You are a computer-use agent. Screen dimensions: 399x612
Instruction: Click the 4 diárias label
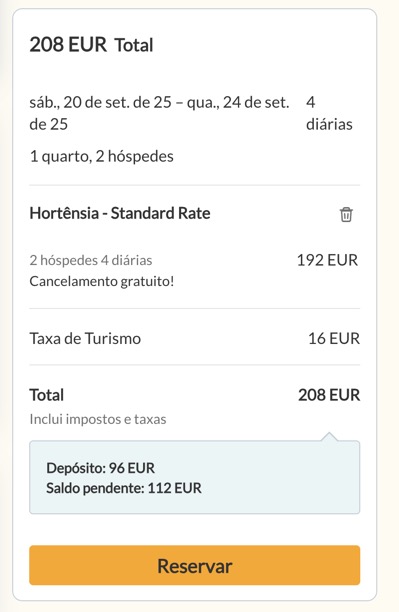pos(329,113)
